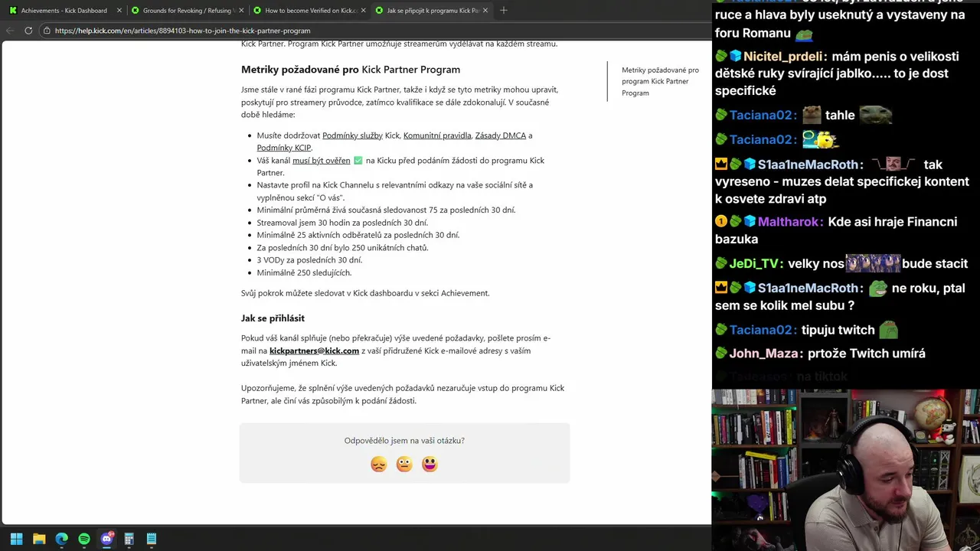Rate article with happy face emoji

430,465
